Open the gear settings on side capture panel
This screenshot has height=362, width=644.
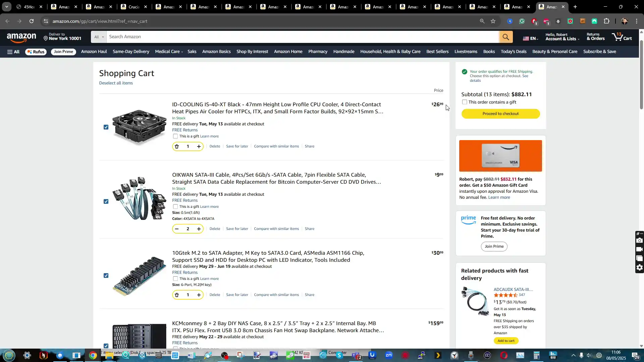click(x=640, y=267)
